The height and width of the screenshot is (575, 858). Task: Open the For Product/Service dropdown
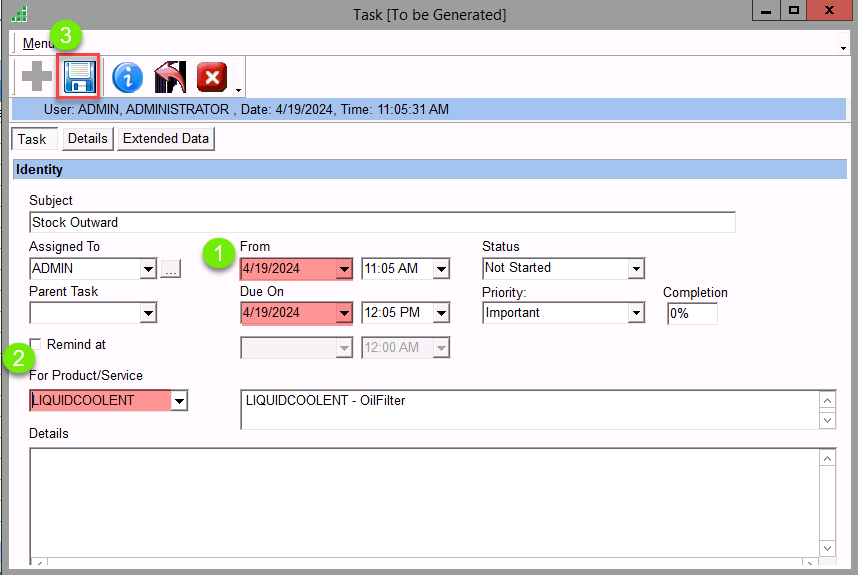coord(179,402)
